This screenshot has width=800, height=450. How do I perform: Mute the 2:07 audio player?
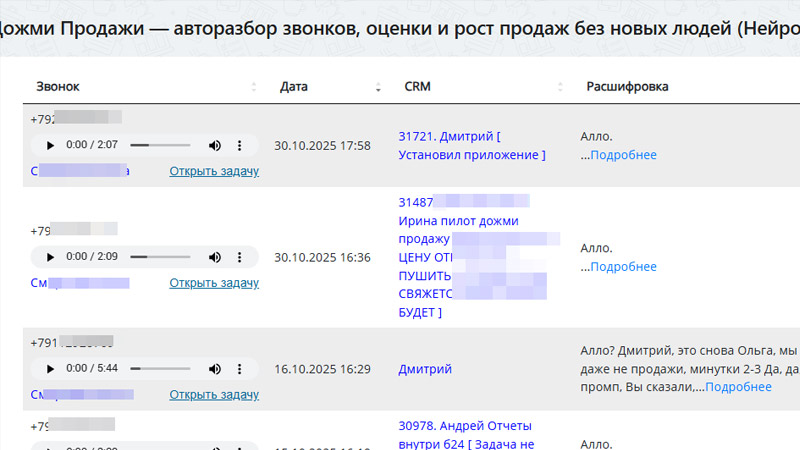(215, 145)
